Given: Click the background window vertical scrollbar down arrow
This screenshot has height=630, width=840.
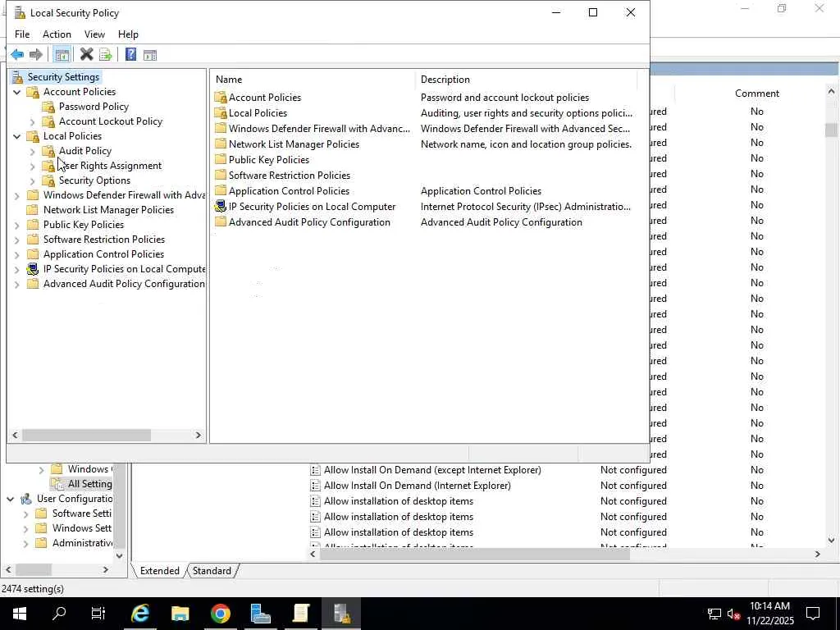Looking at the screenshot, I should (x=831, y=540).
